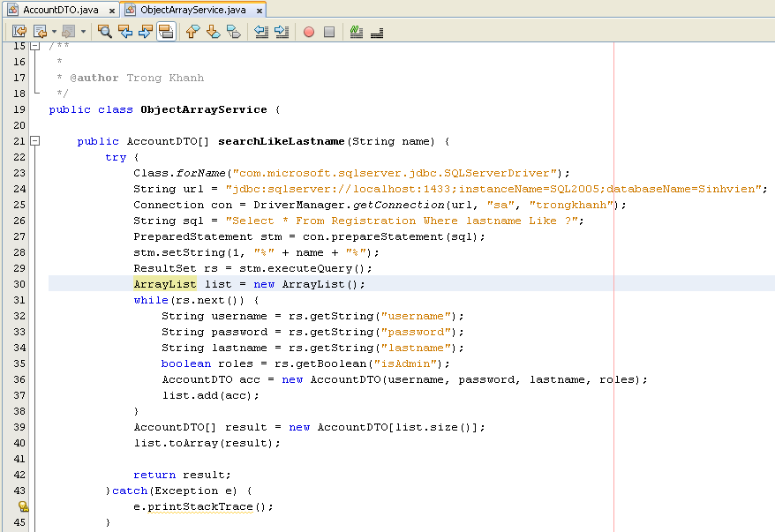Click con.prepareStatement(sql) on line 27

(390, 236)
